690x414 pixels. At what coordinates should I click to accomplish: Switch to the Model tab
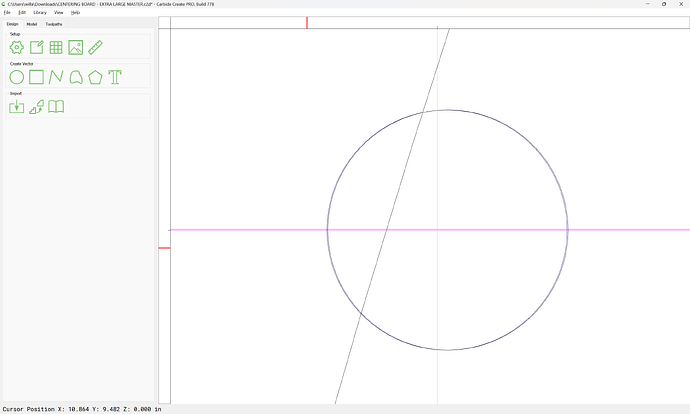tap(32, 24)
